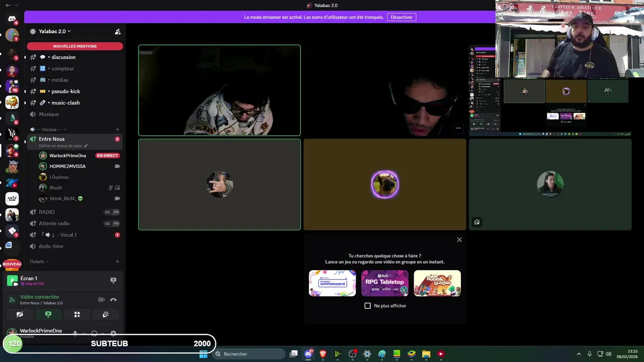Screen dimensions: 644x362
Task: Toggle the camera on
Action: [20, 314]
